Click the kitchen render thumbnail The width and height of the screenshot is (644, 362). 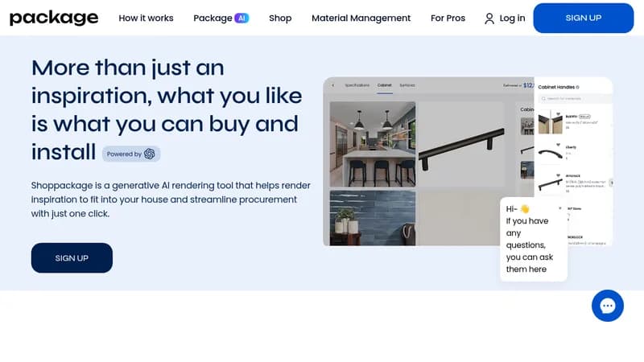click(x=373, y=144)
